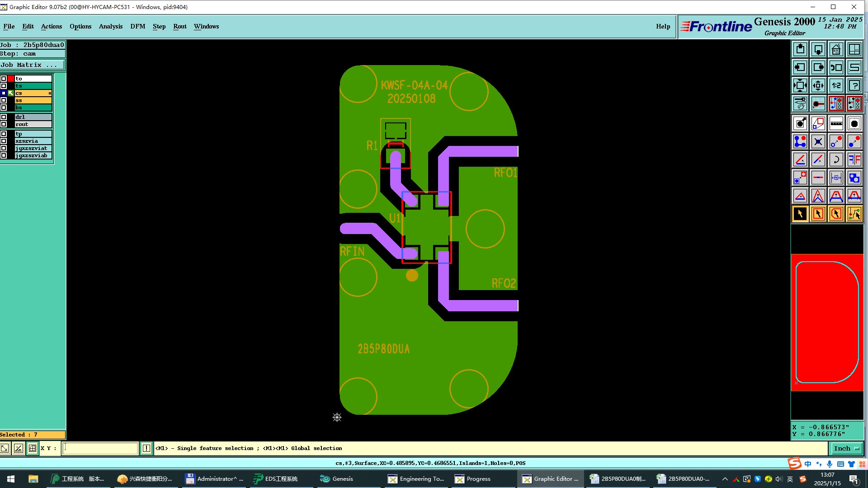868x488 pixels.
Task: Click the Home view icon
Action: (836, 49)
